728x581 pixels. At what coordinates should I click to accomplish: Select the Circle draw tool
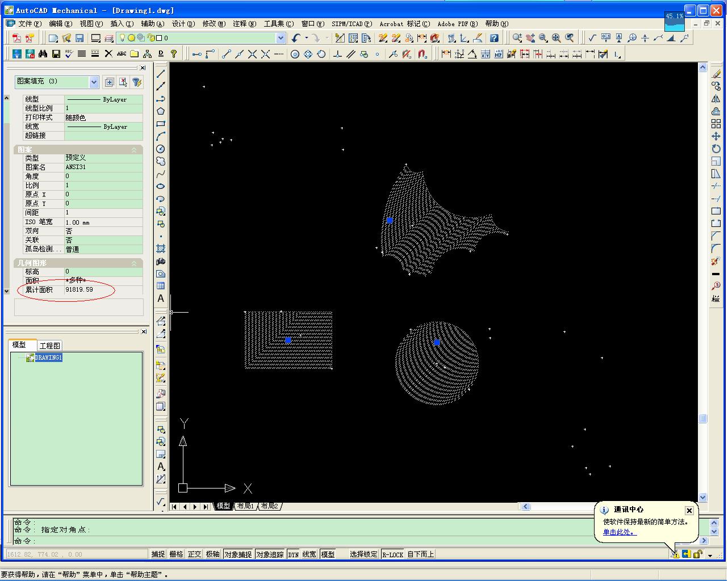point(161,149)
